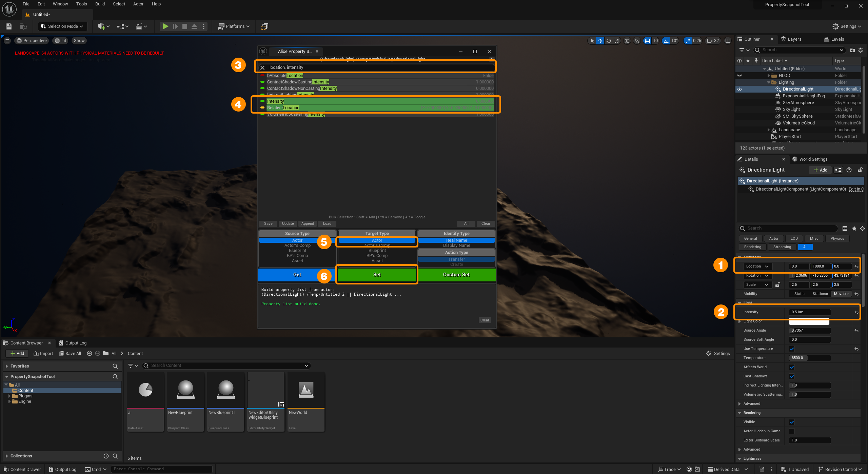Open the Outliner settings gear icon
Viewport: 868px width, 474px height.
click(x=861, y=50)
